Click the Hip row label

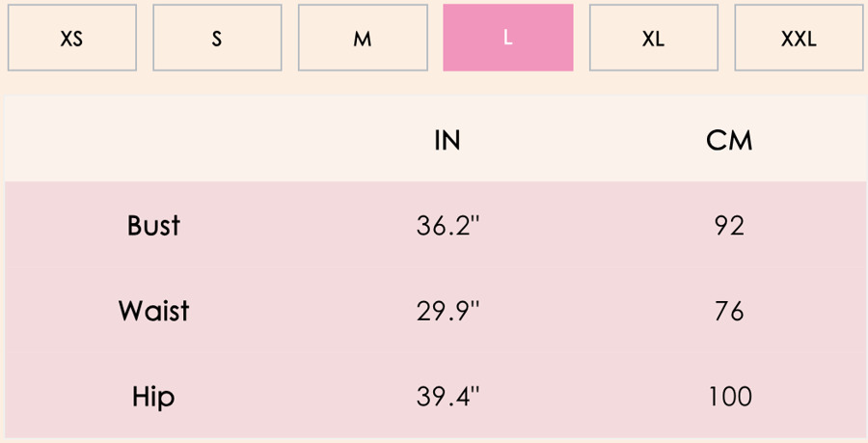coord(153,397)
